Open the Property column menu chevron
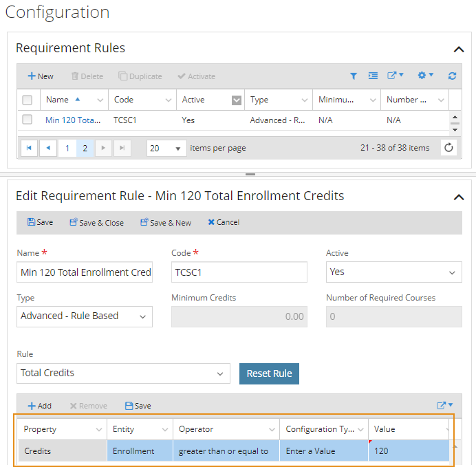This screenshot has height=467, width=476. pos(98,430)
